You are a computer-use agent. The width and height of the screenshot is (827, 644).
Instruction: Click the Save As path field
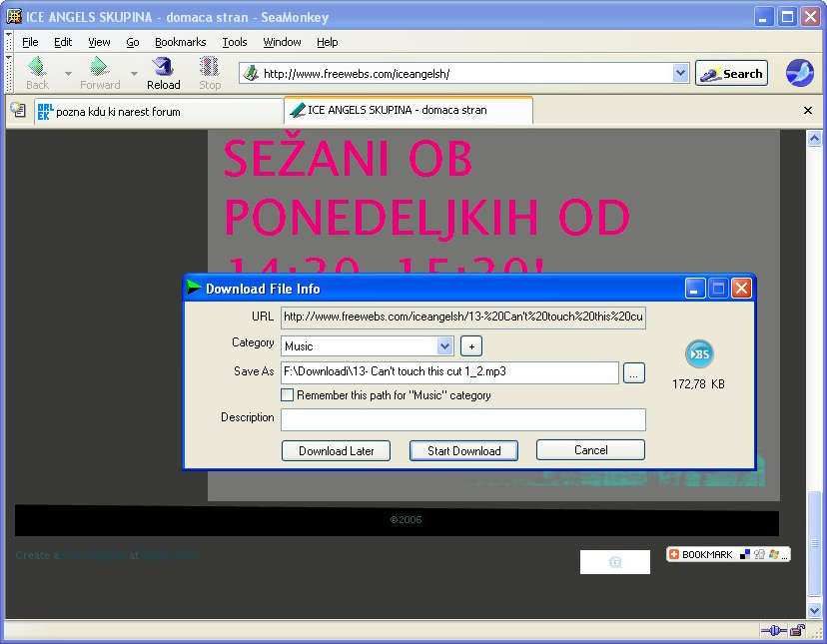click(449, 372)
